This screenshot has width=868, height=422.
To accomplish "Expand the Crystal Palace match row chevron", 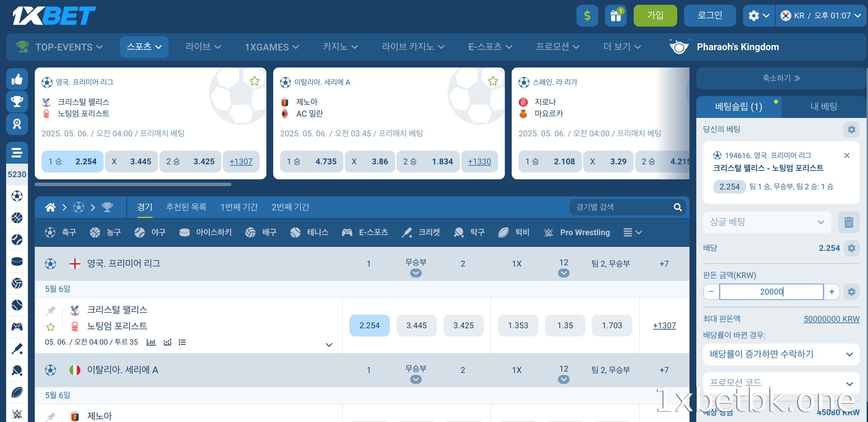I will click(x=329, y=345).
